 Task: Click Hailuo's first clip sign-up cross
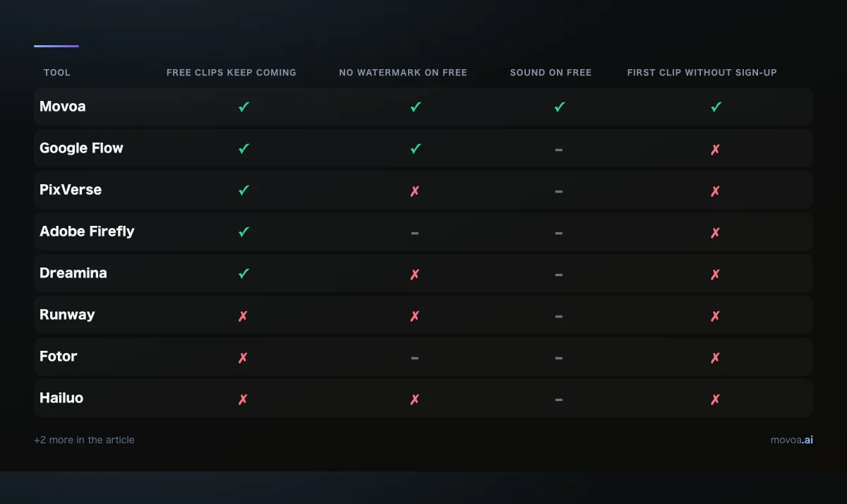tap(716, 399)
